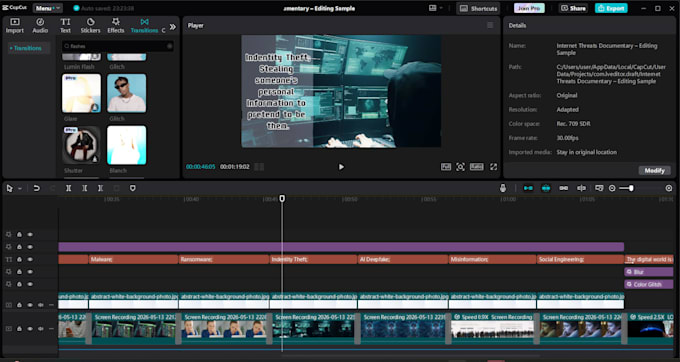The width and height of the screenshot is (680, 362).
Task: Open the Shortcuts panel
Action: click(478, 8)
